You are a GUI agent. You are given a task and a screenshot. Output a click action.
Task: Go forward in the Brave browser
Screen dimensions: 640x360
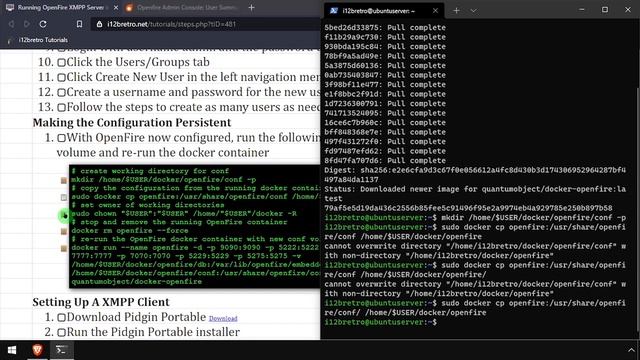point(27,24)
